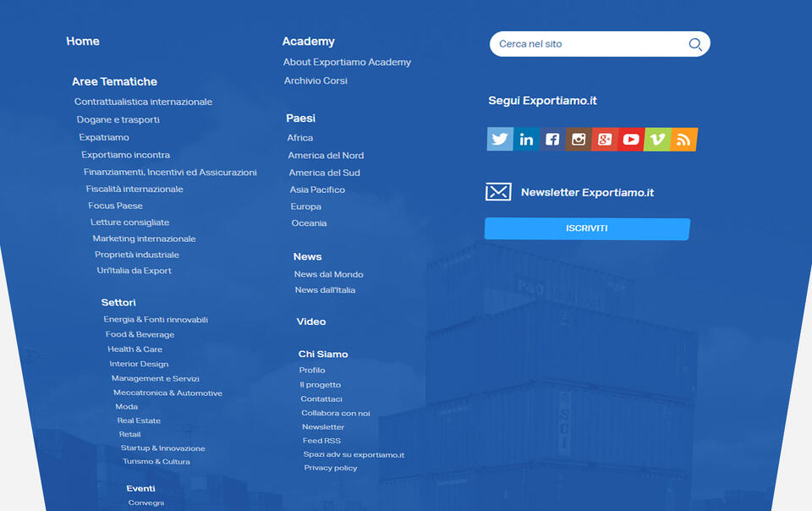Open Health & Care link
The height and width of the screenshot is (511, 812).
[x=135, y=349]
